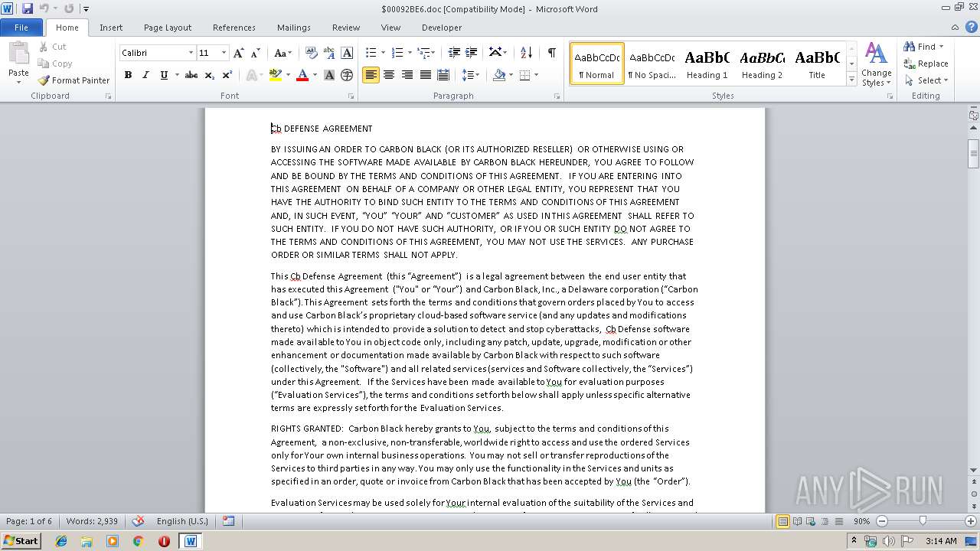Screen dimensions: 980x551
Task: Apply the No Spacing style
Action: tap(652, 64)
